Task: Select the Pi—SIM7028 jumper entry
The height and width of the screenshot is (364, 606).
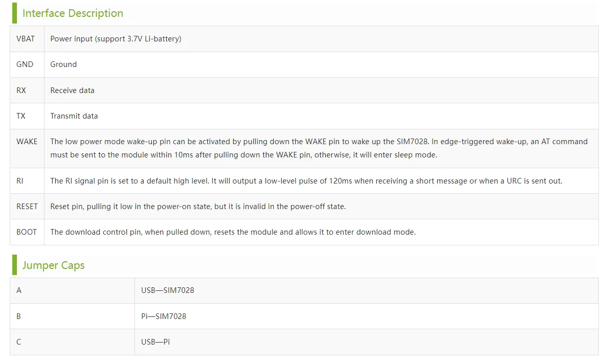Action: pos(164,316)
